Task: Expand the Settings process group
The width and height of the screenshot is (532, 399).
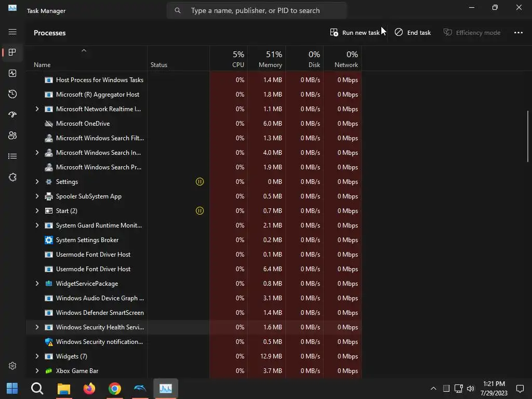Action: click(37, 181)
